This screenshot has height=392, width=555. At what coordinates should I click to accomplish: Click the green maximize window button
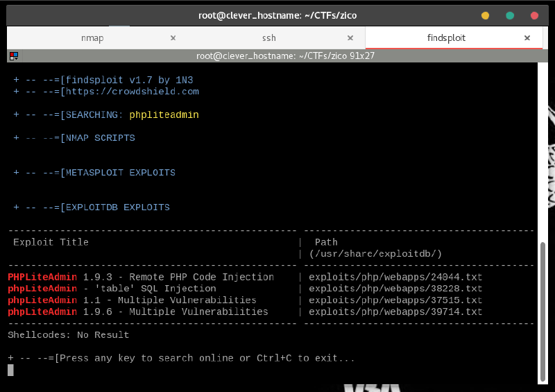(x=510, y=15)
